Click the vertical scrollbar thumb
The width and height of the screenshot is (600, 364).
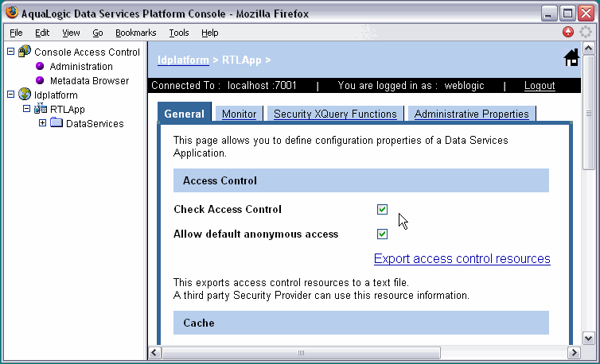(588, 112)
